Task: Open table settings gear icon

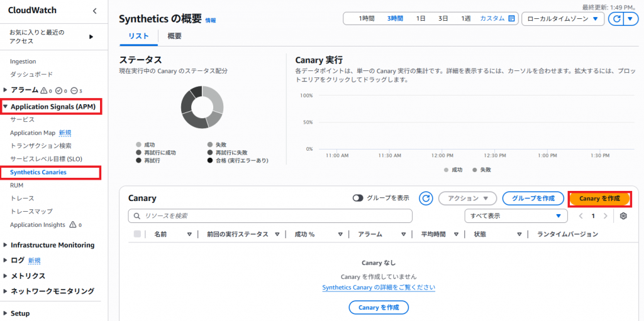Action: pos(623,216)
